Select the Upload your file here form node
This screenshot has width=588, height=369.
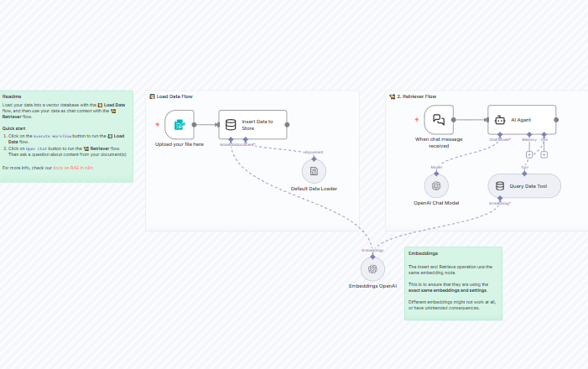pos(180,125)
